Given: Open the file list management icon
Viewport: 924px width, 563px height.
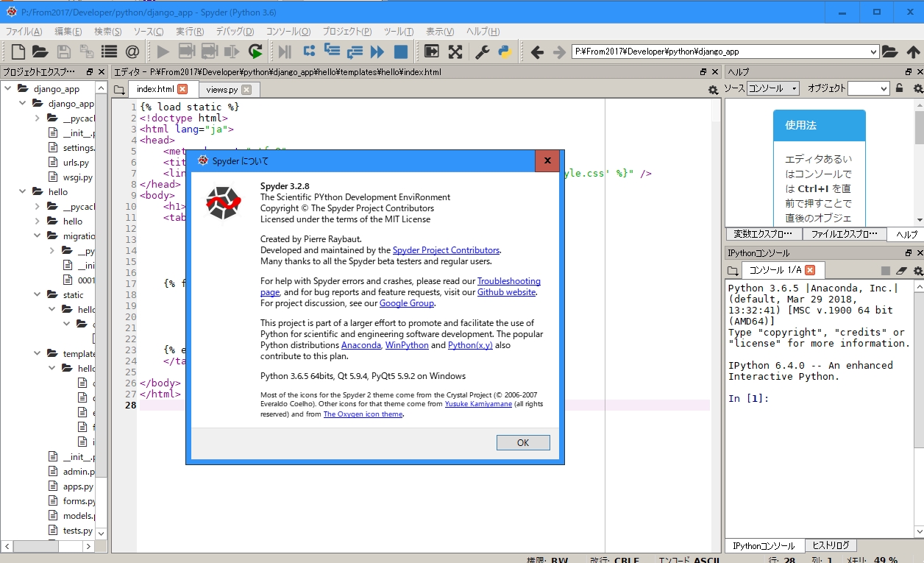Looking at the screenshot, I should point(110,52).
